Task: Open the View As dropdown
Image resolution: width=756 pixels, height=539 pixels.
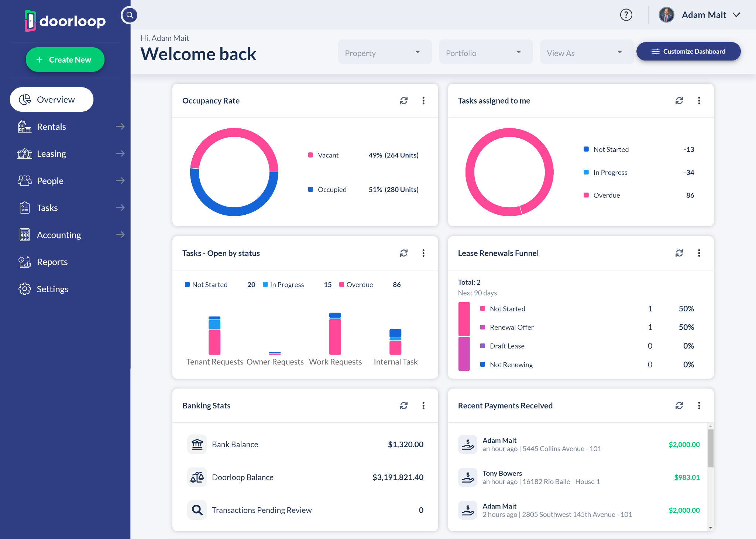Action: [587, 52]
